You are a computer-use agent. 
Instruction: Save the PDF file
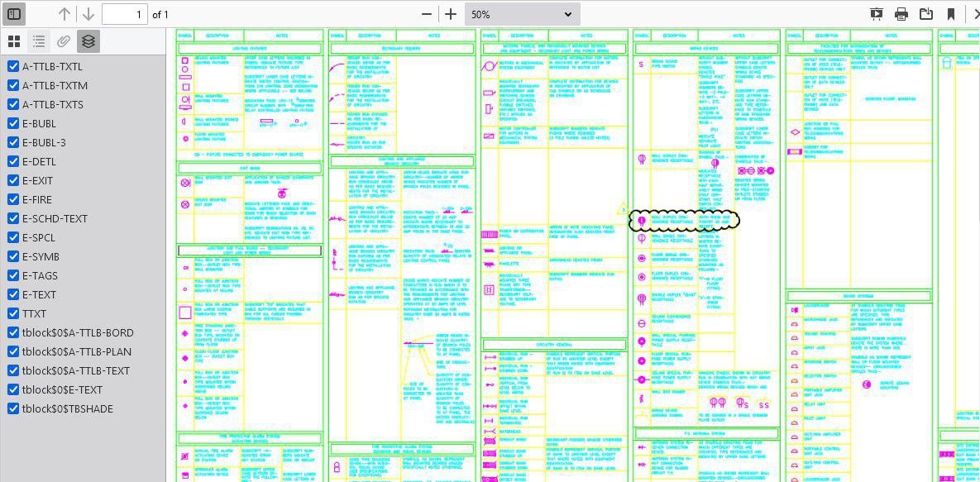[926, 14]
